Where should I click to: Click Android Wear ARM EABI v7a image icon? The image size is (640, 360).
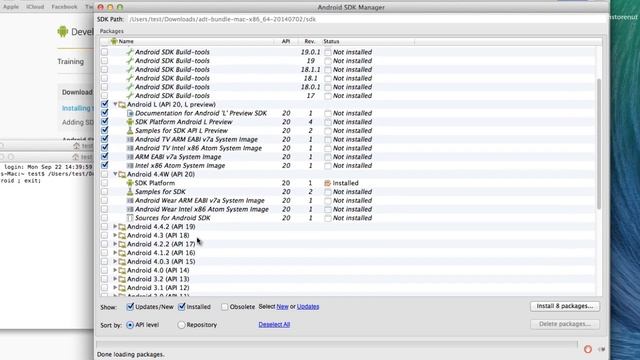[x=130, y=200]
